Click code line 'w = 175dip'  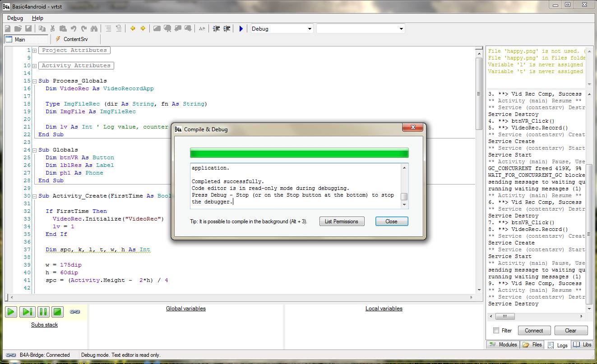coord(64,265)
